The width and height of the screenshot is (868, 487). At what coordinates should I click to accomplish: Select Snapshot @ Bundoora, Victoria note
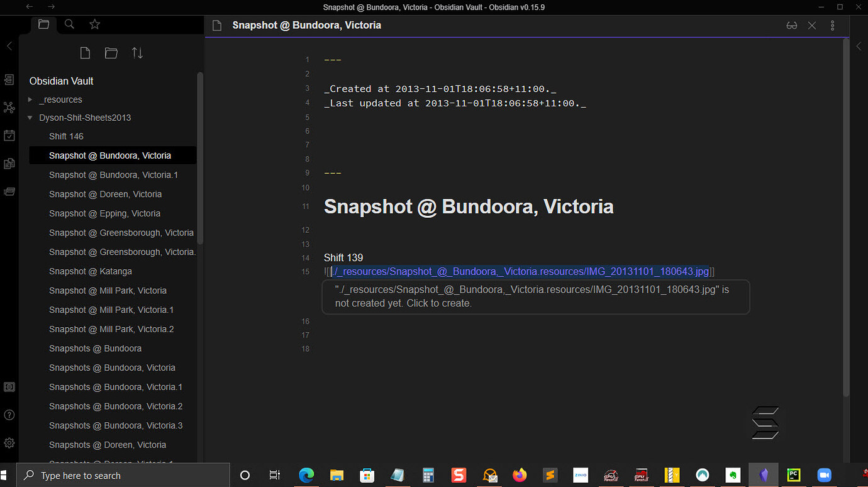(113, 155)
